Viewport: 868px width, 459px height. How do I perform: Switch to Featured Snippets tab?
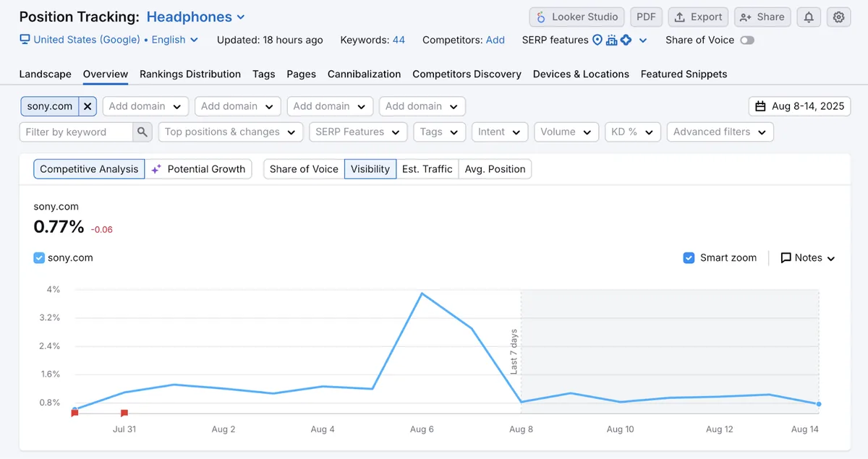click(684, 74)
